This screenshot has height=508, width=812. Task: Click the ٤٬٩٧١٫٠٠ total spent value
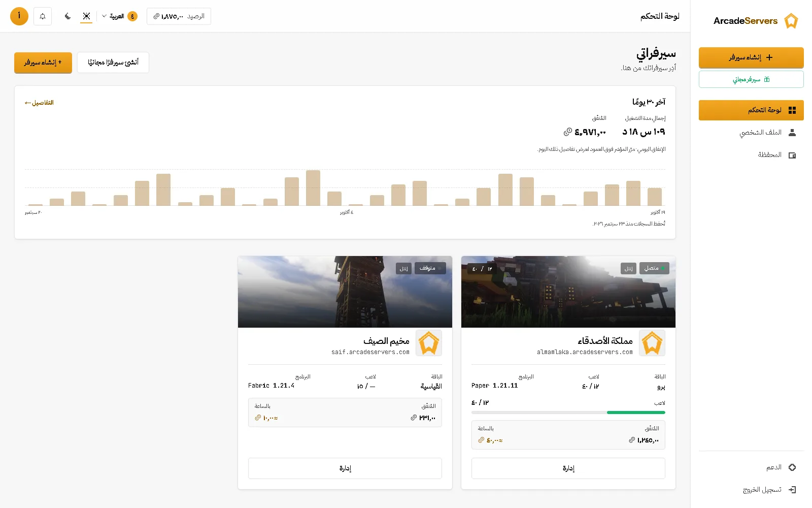(585, 132)
